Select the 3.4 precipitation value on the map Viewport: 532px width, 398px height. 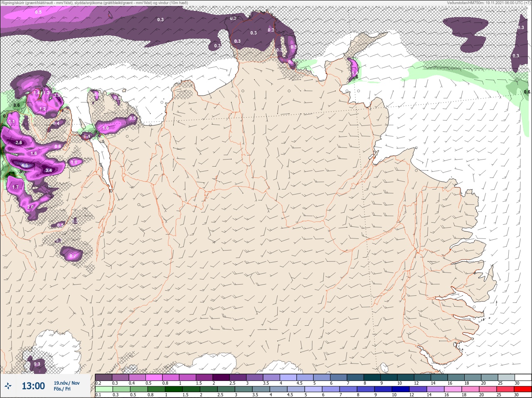pos(48,170)
